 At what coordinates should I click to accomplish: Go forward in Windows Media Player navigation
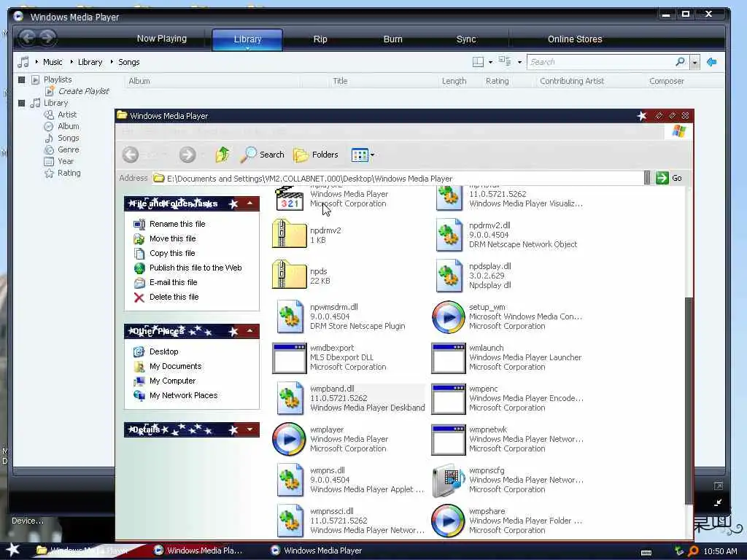(x=47, y=38)
